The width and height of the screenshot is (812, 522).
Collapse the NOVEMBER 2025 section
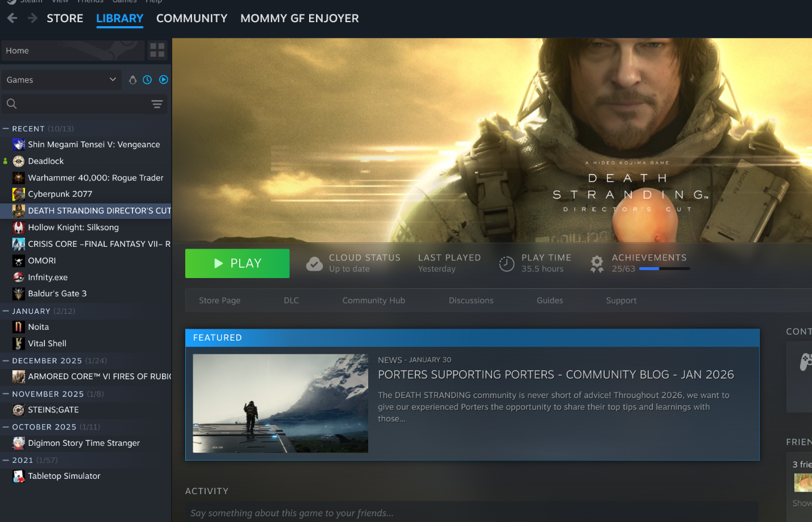click(x=6, y=393)
